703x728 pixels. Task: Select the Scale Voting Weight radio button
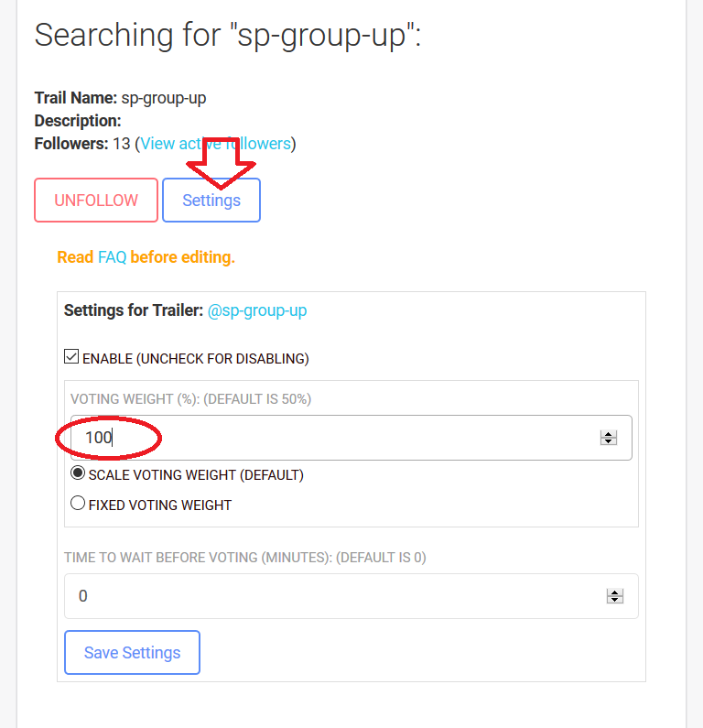pyautogui.click(x=78, y=473)
